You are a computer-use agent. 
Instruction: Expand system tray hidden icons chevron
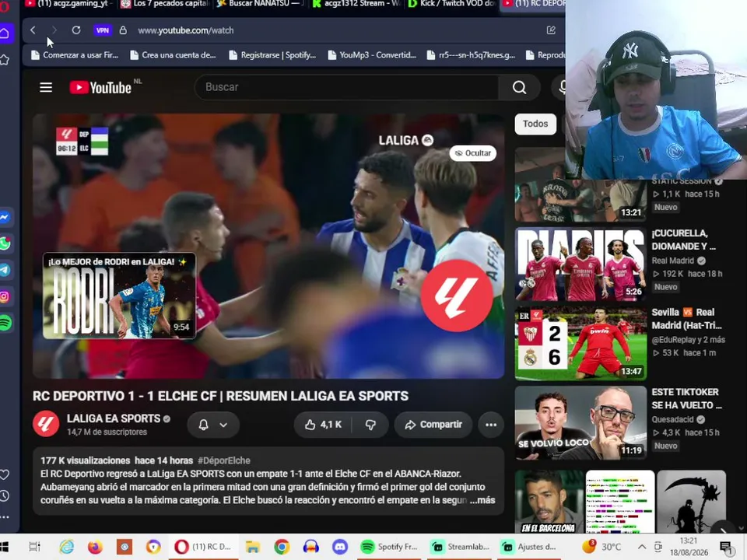(642, 547)
